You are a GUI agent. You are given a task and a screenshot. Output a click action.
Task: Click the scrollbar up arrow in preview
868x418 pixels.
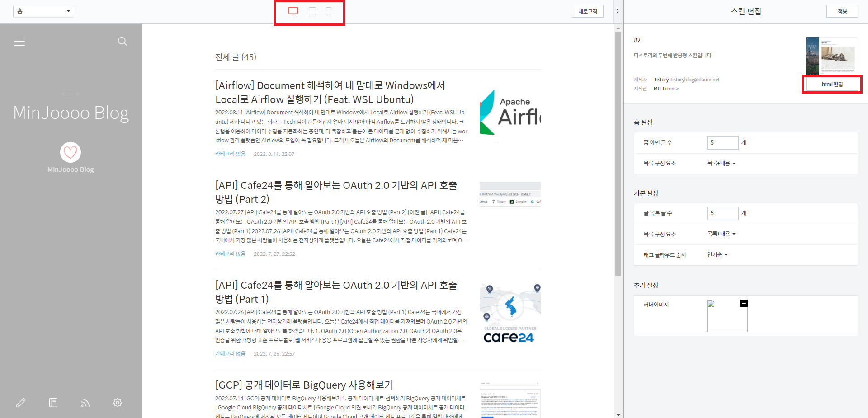[618, 28]
